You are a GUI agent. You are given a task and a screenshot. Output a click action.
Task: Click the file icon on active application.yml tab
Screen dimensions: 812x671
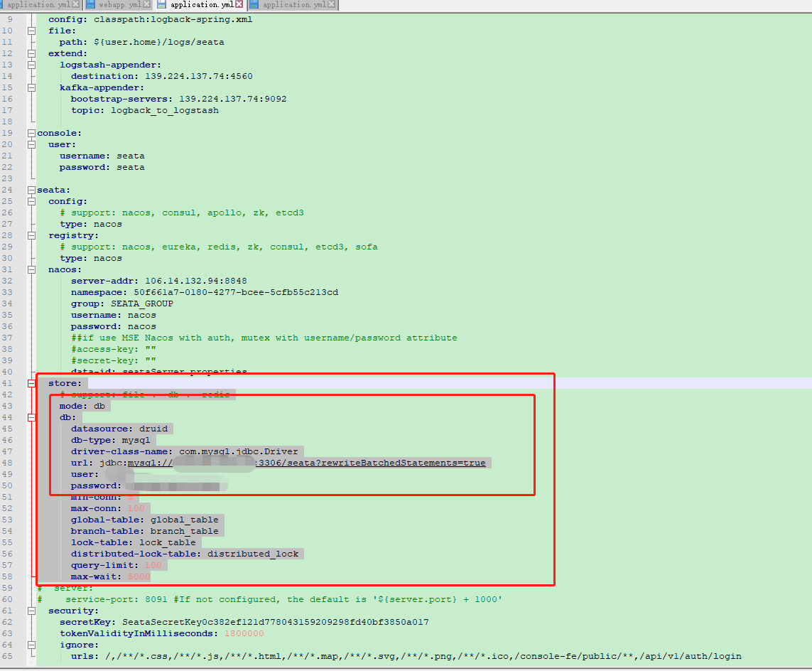click(x=162, y=5)
